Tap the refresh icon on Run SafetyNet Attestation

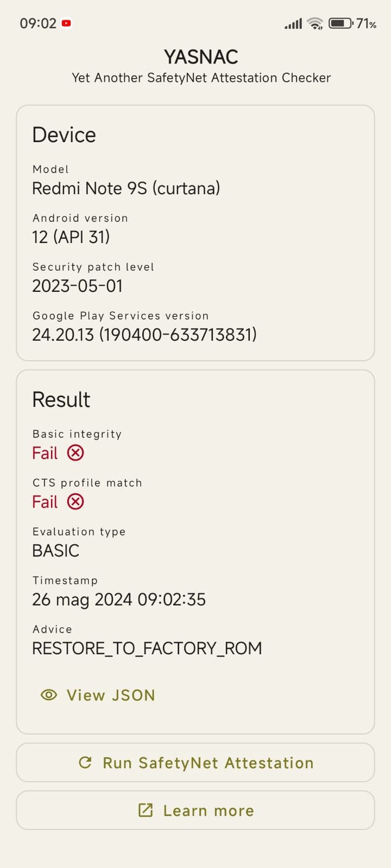(85, 763)
